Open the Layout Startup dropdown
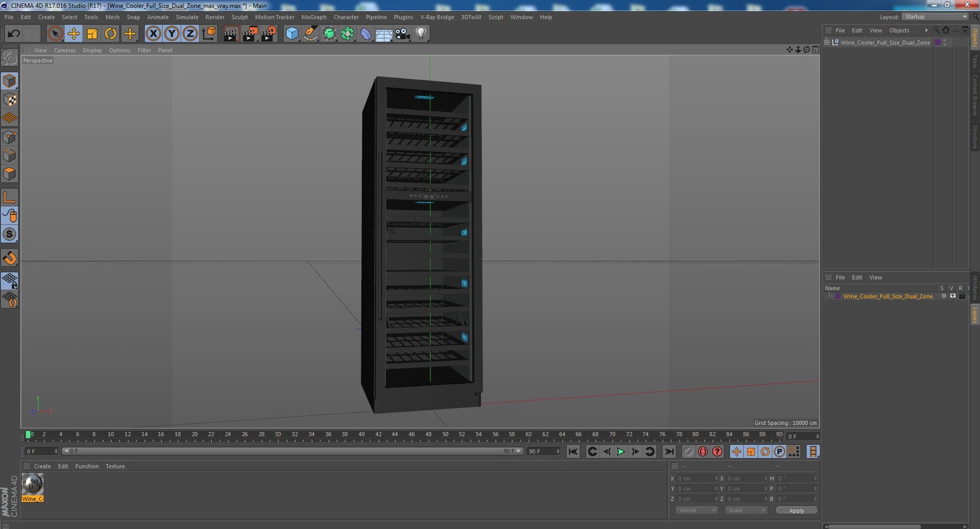The width and height of the screenshot is (980, 529). 935,17
